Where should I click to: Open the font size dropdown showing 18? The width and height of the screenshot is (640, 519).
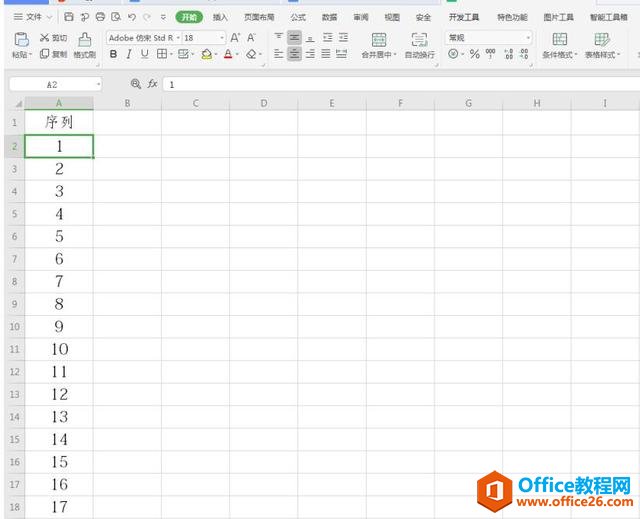222,38
